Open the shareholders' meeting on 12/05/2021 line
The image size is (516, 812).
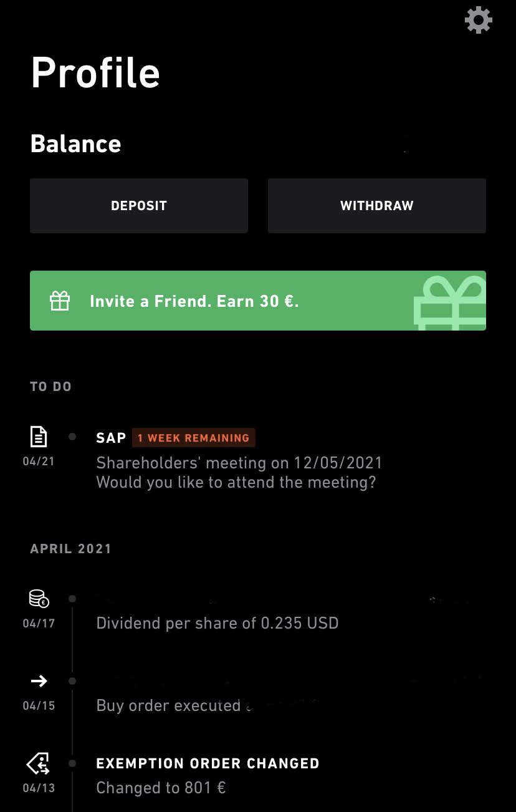tap(239, 463)
